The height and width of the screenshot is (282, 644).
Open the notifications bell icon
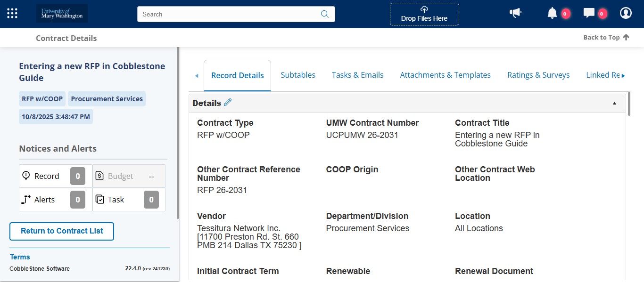point(552,13)
